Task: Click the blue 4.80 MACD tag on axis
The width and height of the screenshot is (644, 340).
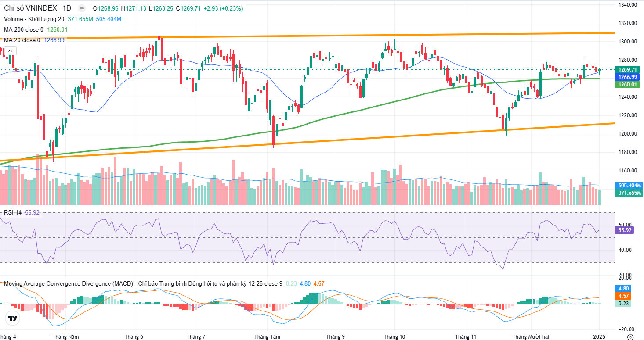Action: [x=623, y=289]
